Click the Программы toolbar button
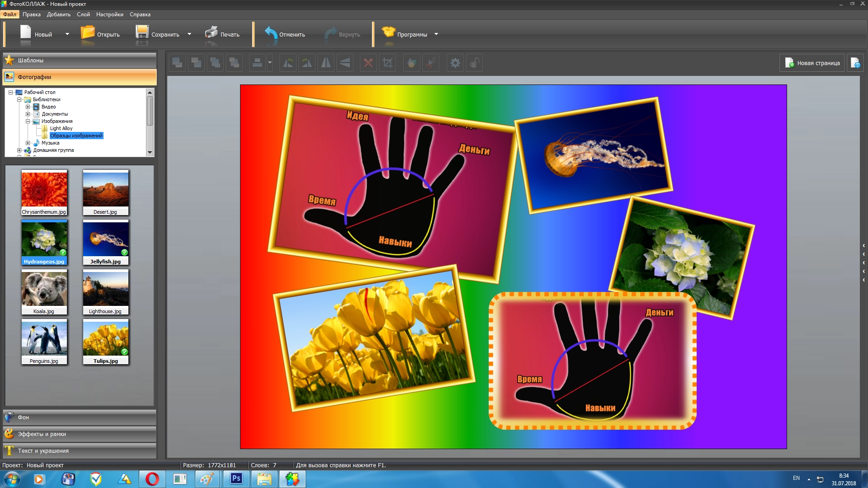The height and width of the screenshot is (488, 868). [405, 34]
